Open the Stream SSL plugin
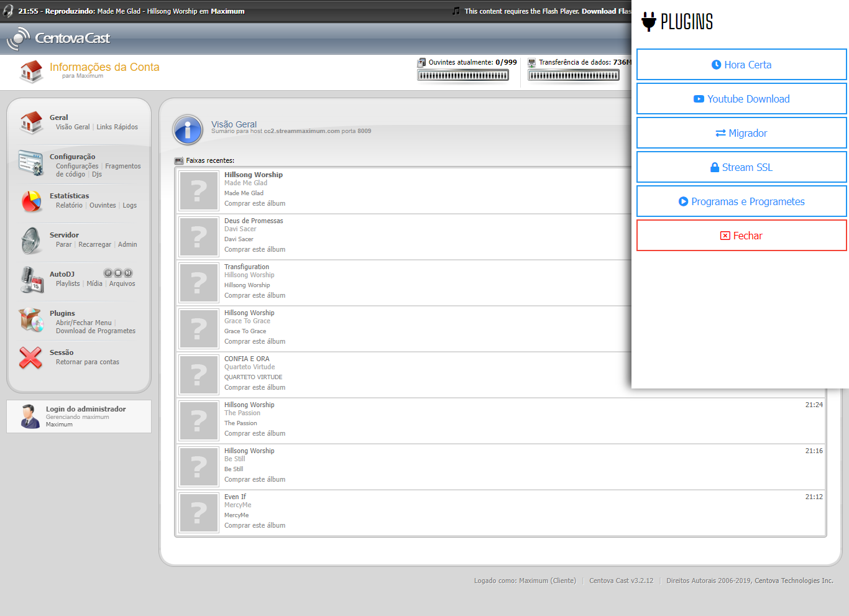The height and width of the screenshot is (616, 849). point(741,167)
